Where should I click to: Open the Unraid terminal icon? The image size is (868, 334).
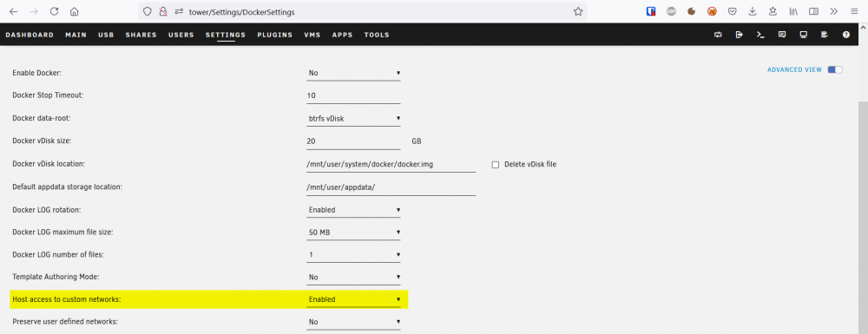pyautogui.click(x=760, y=35)
